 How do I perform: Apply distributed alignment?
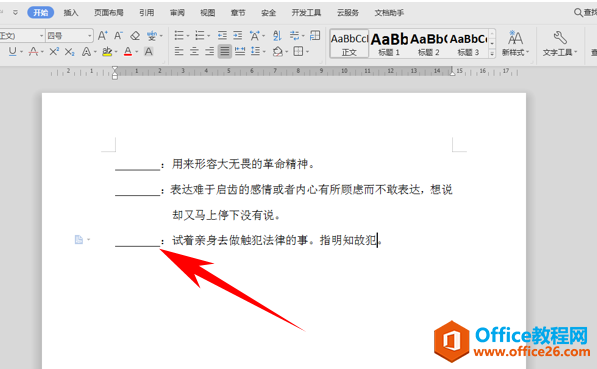[x=240, y=51]
